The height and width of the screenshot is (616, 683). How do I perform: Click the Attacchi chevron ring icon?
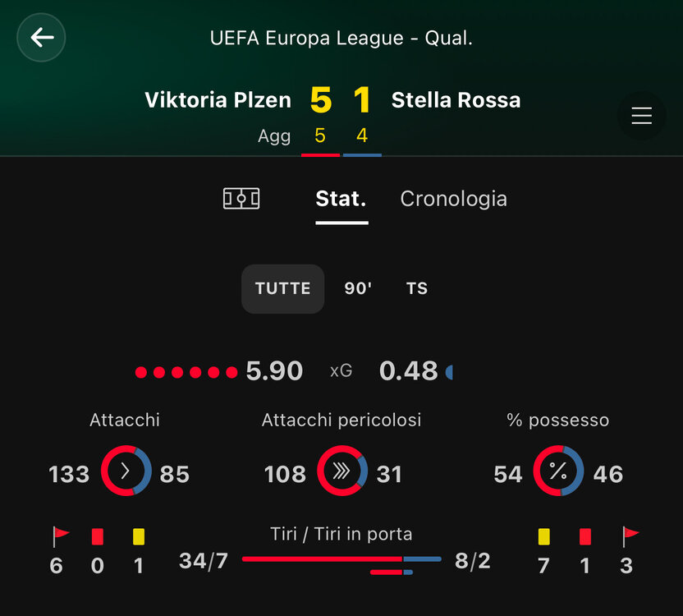[x=126, y=471]
